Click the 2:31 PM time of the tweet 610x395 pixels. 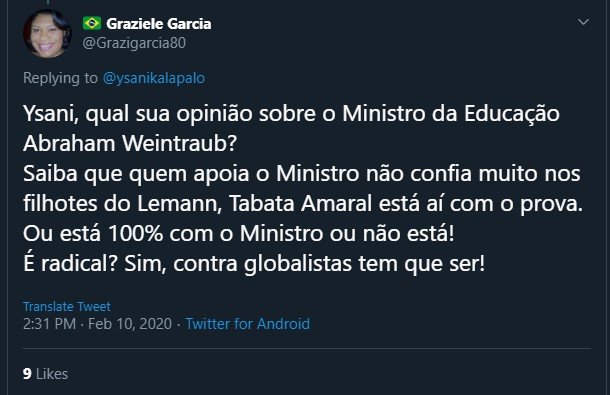click(x=49, y=324)
